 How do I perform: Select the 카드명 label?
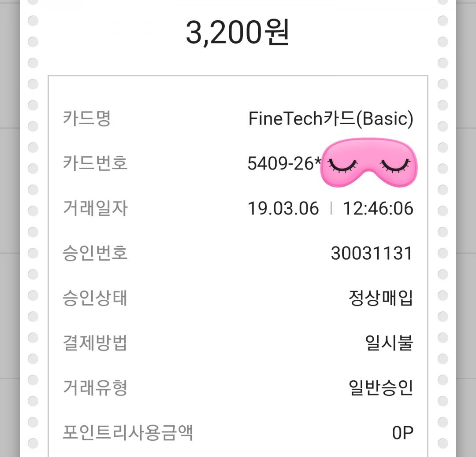86,118
